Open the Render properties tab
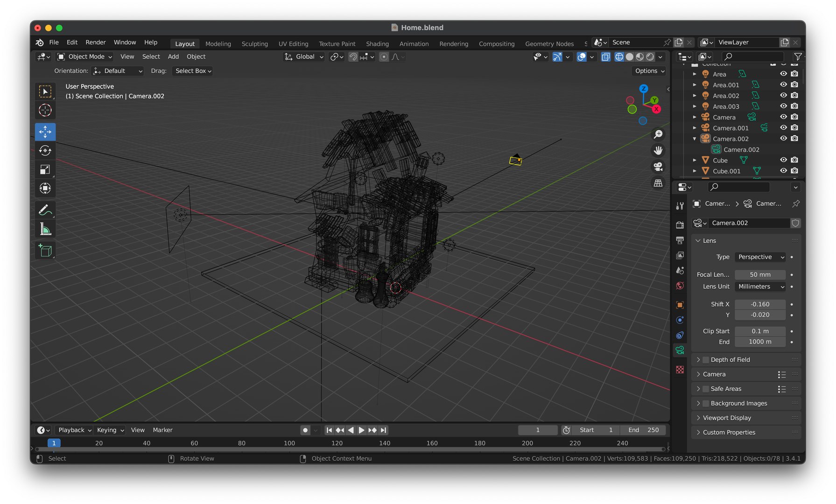The width and height of the screenshot is (836, 504). (x=680, y=225)
